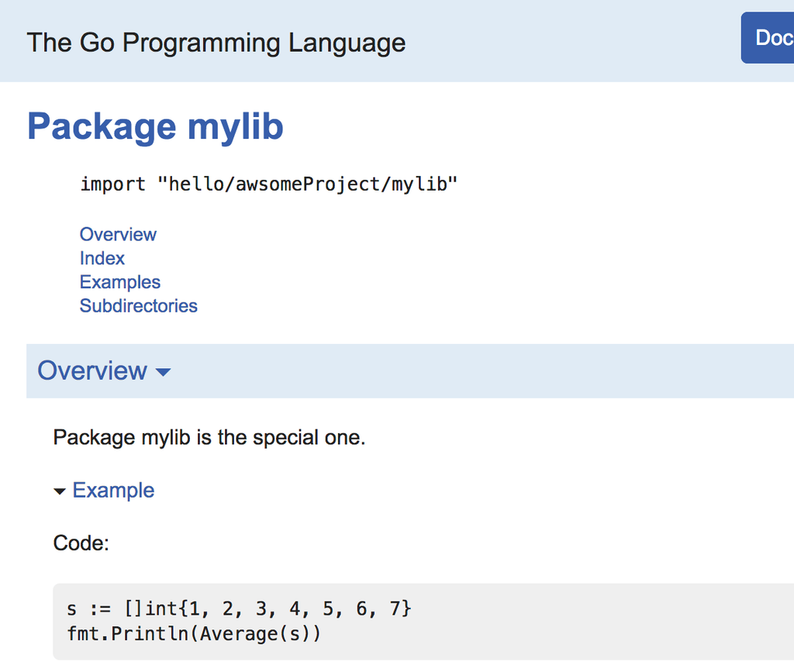The width and height of the screenshot is (794, 672).
Task: Jump to Overview via the contents link
Action: click(x=118, y=234)
